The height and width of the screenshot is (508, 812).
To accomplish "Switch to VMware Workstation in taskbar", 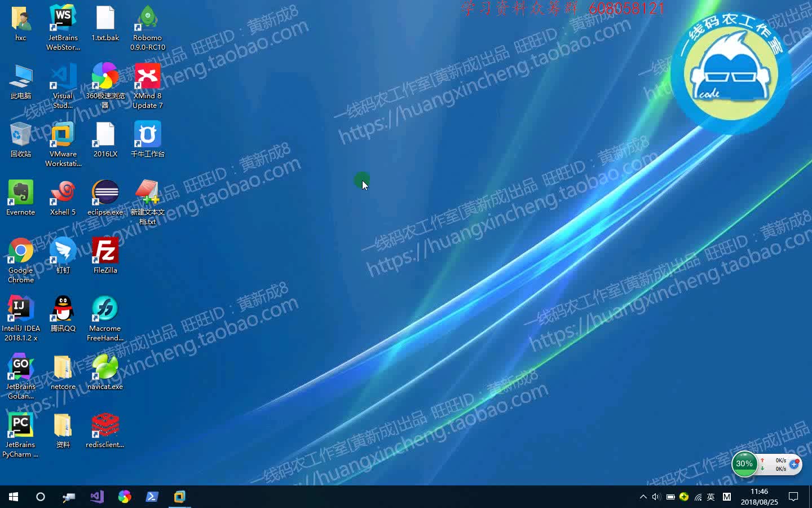I will tap(180, 497).
